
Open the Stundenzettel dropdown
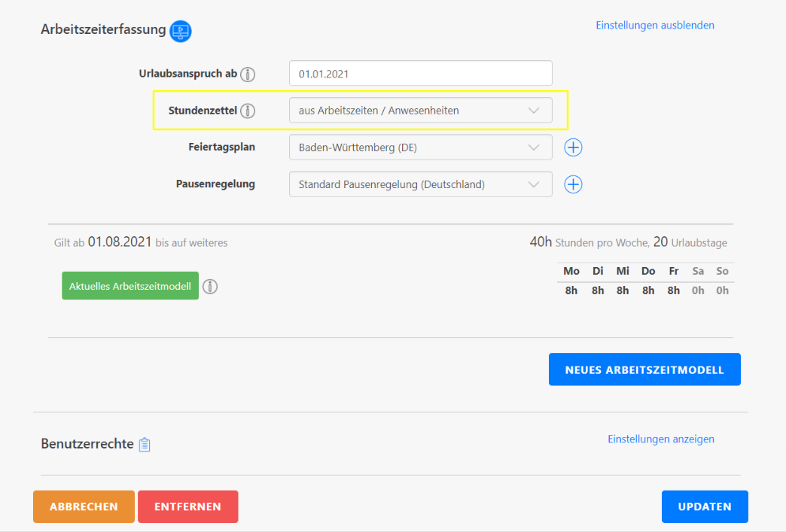(420, 111)
